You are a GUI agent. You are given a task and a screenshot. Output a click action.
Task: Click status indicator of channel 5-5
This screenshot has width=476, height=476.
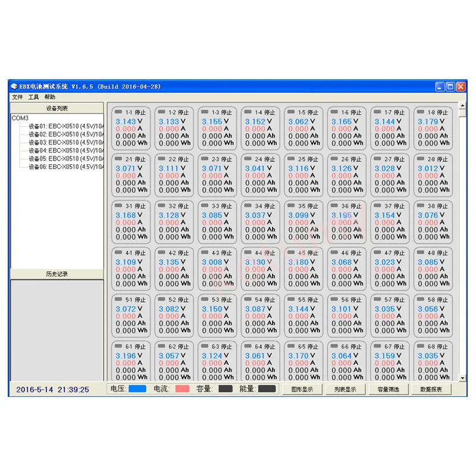coord(291,299)
